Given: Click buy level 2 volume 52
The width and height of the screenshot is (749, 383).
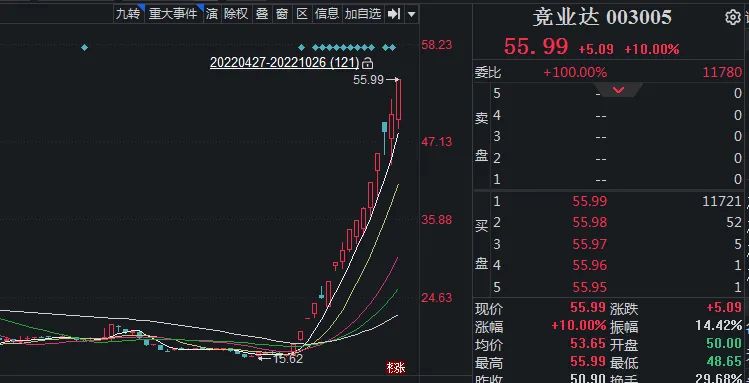Looking at the screenshot, I should (735, 223).
